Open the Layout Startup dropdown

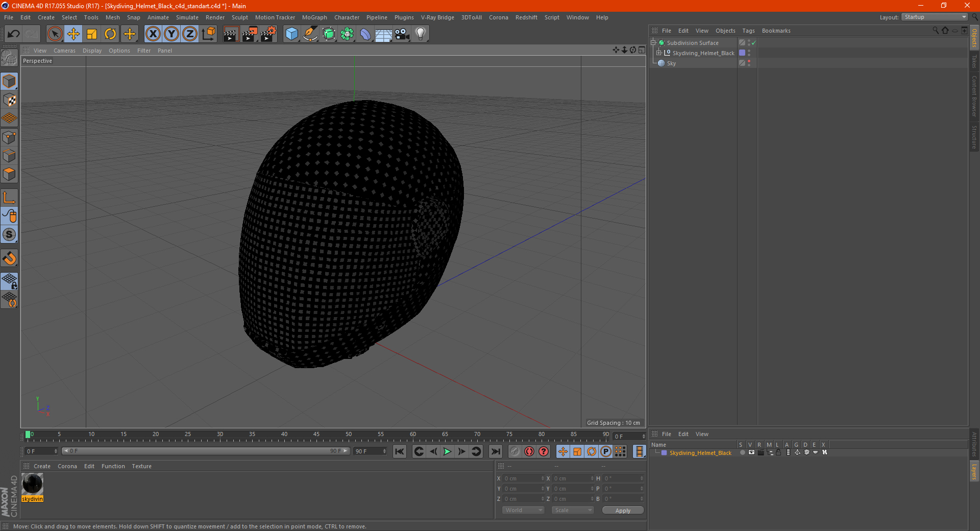935,17
